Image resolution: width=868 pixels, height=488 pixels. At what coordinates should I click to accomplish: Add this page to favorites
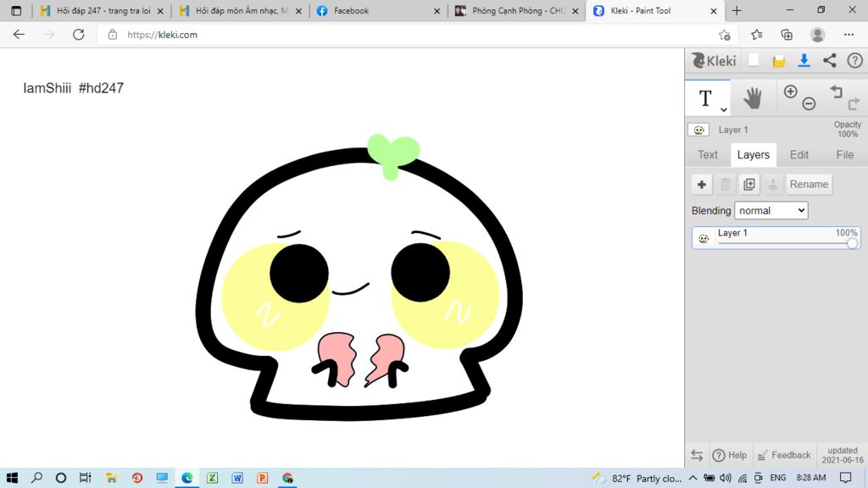725,35
